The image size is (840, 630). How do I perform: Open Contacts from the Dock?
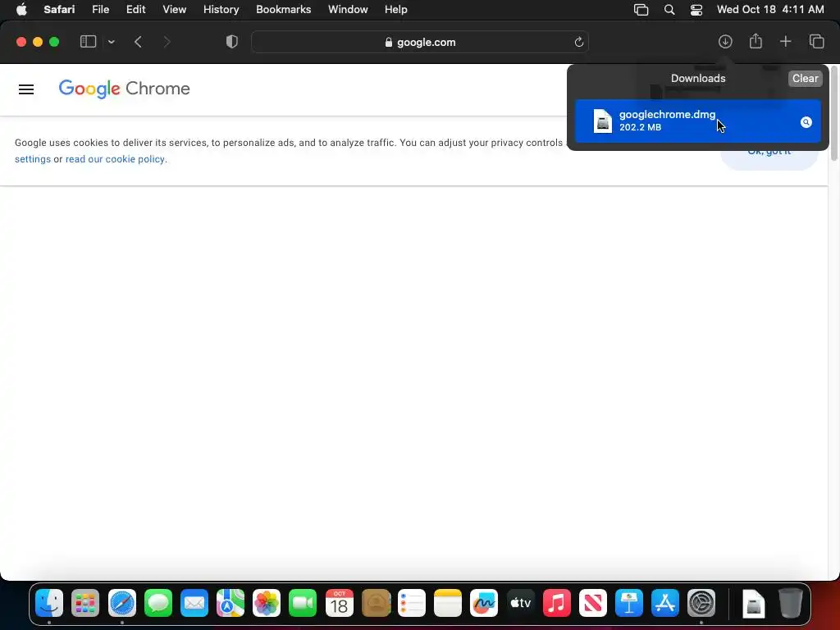(376, 604)
